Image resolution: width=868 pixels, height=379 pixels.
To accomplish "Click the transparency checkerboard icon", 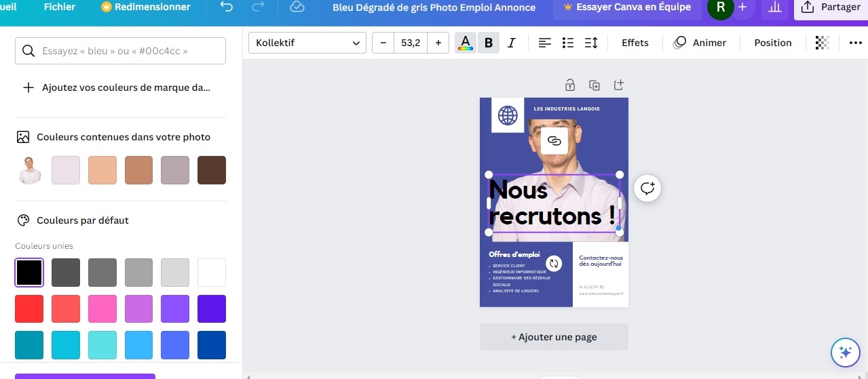I will pyautogui.click(x=822, y=43).
